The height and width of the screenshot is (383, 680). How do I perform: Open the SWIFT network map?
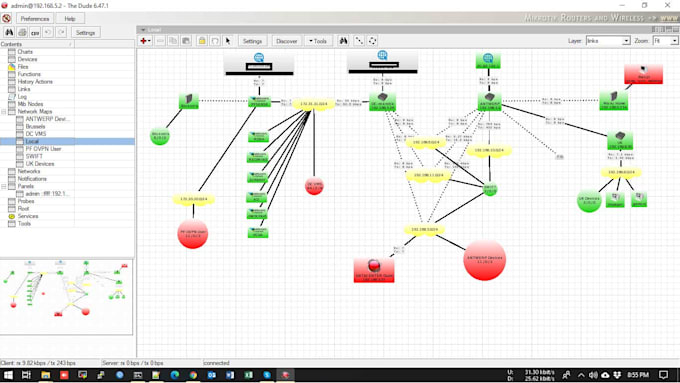coord(34,156)
